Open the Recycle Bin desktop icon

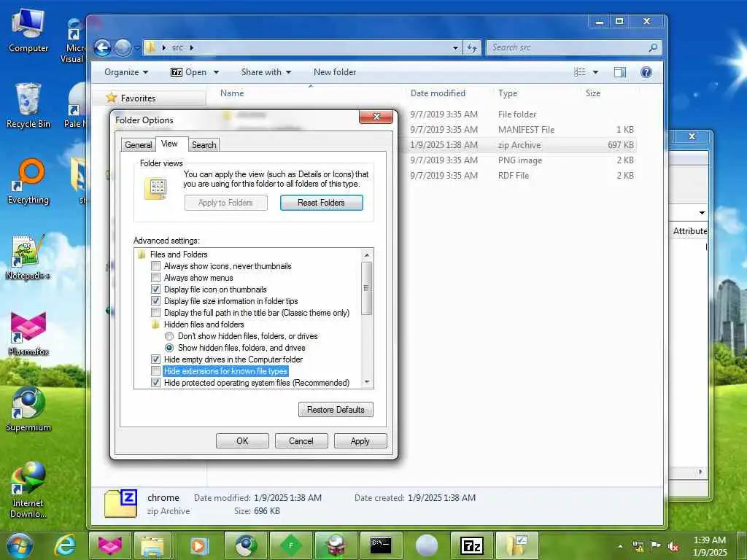pos(28,106)
